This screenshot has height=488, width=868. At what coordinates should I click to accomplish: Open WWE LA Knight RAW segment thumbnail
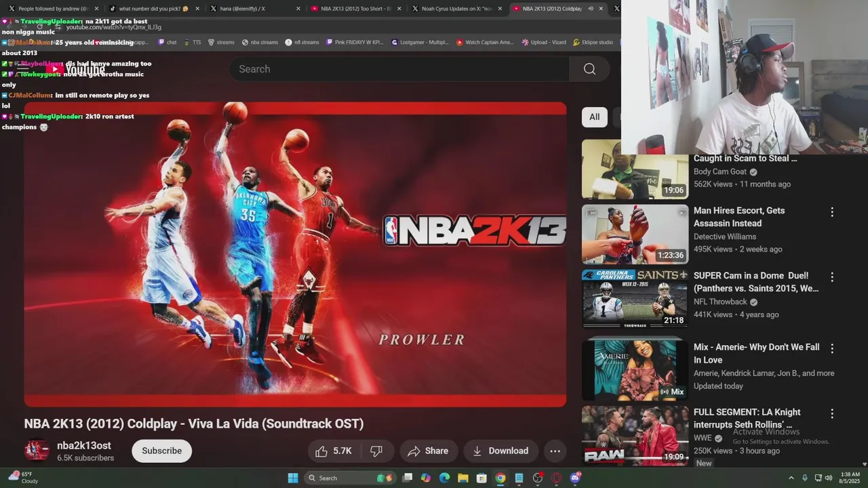[635, 435]
